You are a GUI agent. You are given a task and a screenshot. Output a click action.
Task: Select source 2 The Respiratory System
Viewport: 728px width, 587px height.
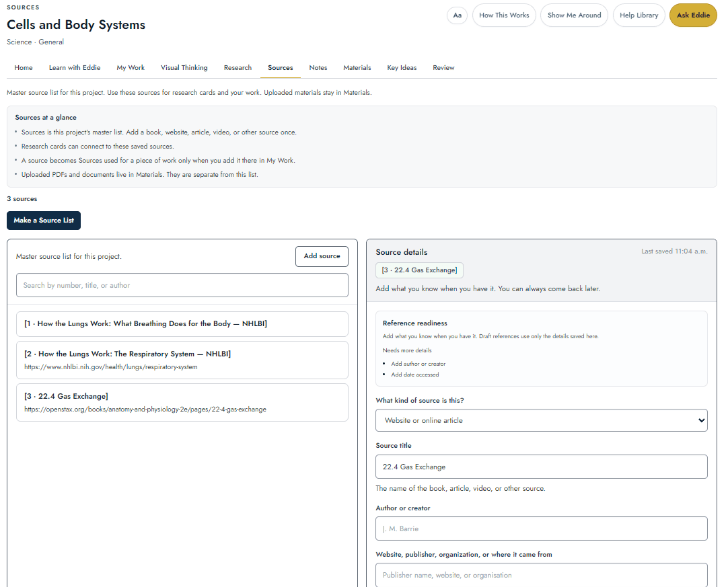coord(182,360)
